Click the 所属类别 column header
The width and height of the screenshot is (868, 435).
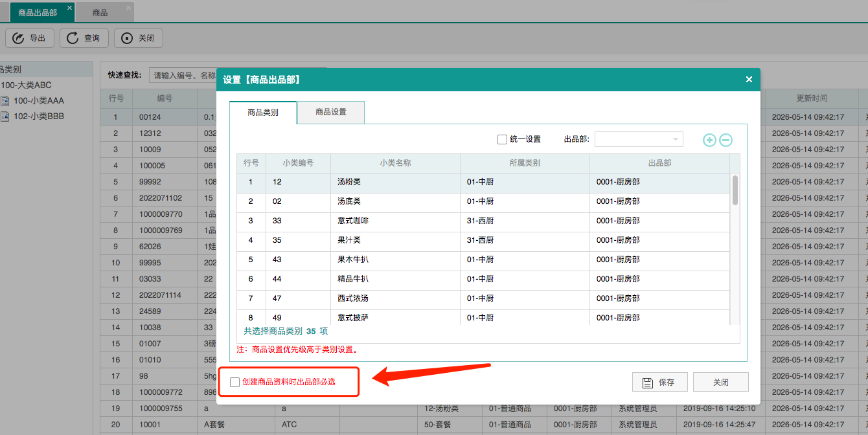(525, 163)
